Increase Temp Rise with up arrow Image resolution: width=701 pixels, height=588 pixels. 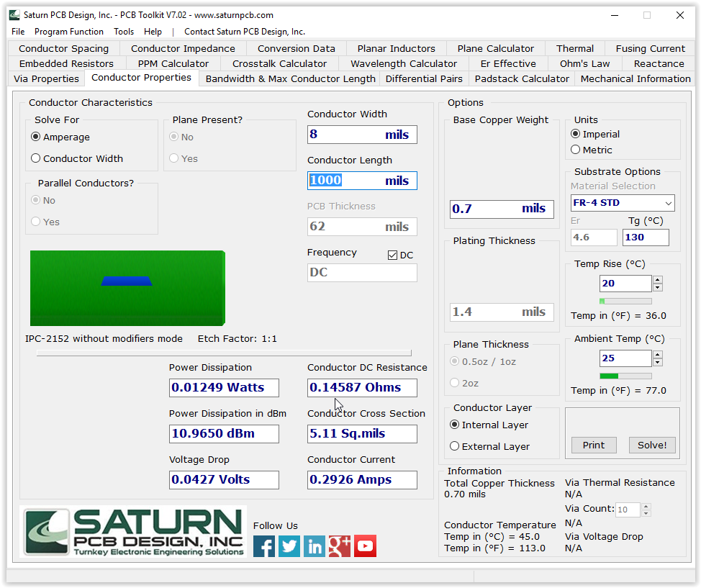click(x=657, y=280)
